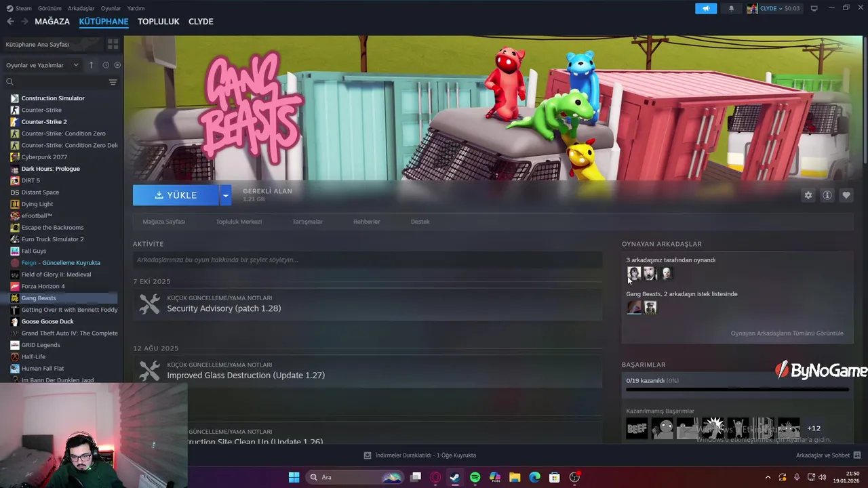Select Counter-Strike 2 in library
This screenshot has width=868, height=488.
point(44,122)
